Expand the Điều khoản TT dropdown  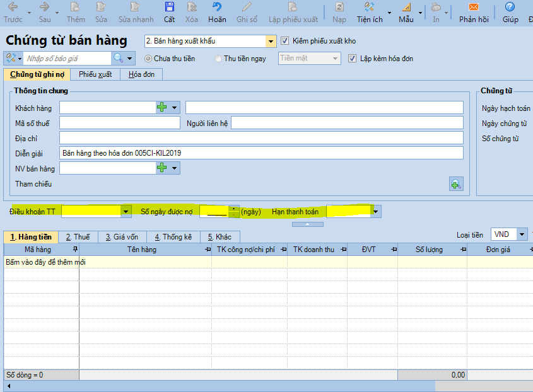point(126,212)
